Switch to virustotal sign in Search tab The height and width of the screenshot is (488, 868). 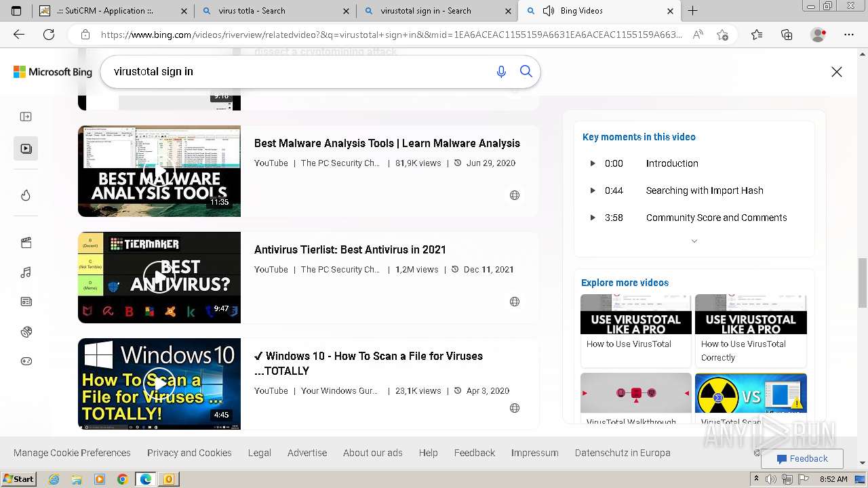coord(437,11)
